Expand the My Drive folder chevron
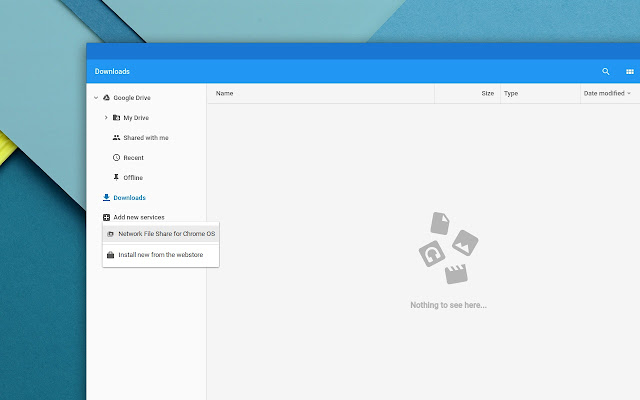Screen dimensions: 640x400 pos(106,118)
